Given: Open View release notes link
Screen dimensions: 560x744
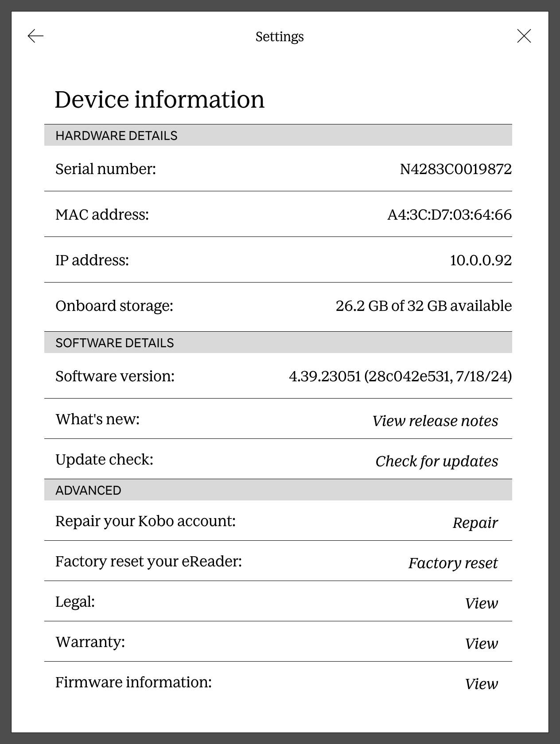Looking at the screenshot, I should pos(435,421).
